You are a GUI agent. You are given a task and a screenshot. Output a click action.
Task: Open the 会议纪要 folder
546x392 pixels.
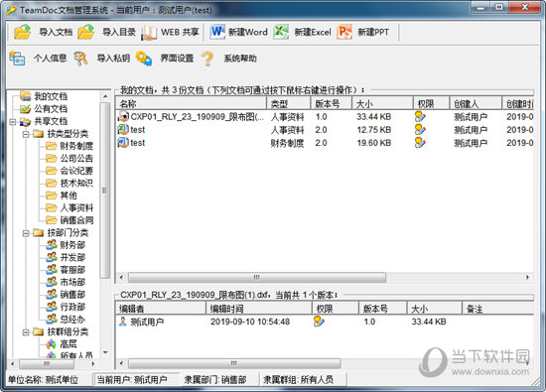pyautogui.click(x=76, y=171)
